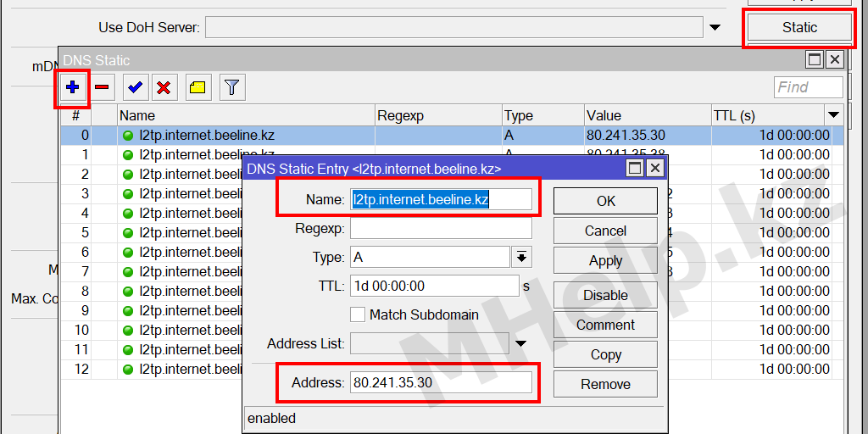Click the Comment button
Screen dimensions: 868x434
(605, 325)
